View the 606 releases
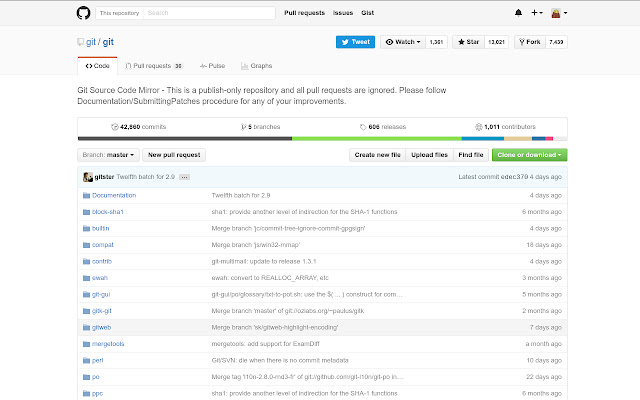The width and height of the screenshot is (640, 400). point(383,127)
